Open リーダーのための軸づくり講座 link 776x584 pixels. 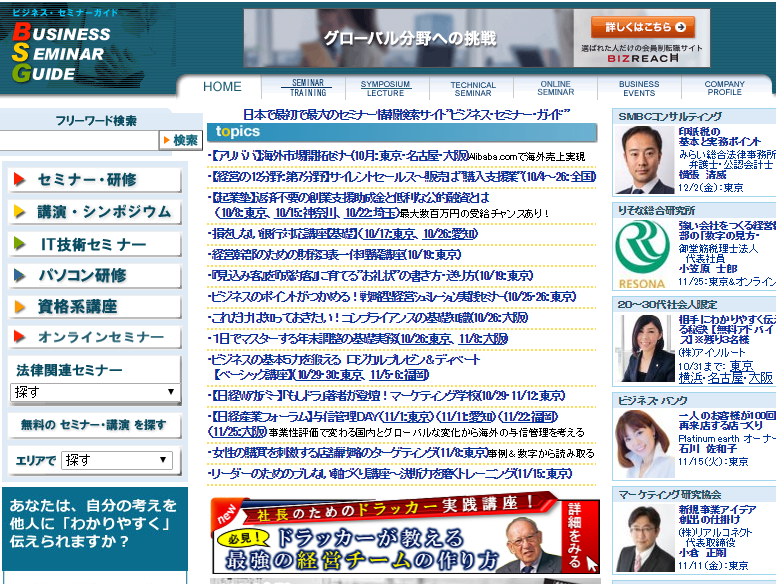(x=391, y=474)
